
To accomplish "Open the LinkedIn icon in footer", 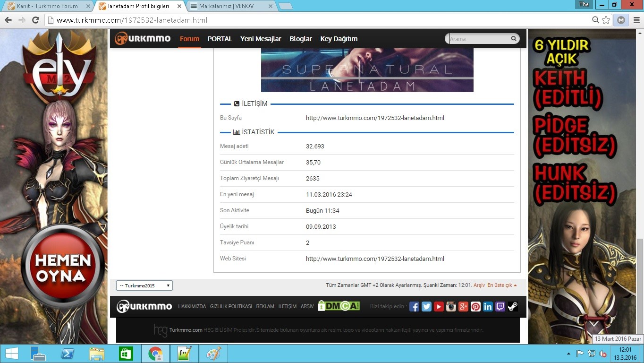I will (x=488, y=306).
